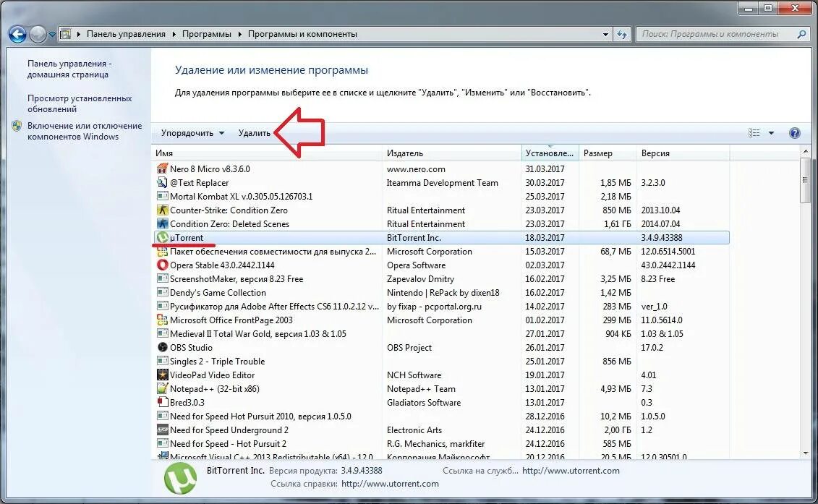
Task: Click the Mortal Kombat XL row icon
Action: click(x=162, y=196)
